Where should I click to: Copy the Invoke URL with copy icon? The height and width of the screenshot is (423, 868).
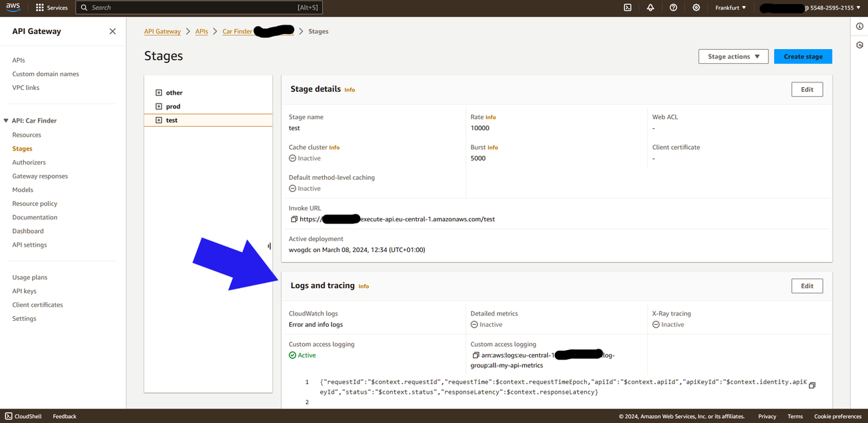(x=294, y=219)
